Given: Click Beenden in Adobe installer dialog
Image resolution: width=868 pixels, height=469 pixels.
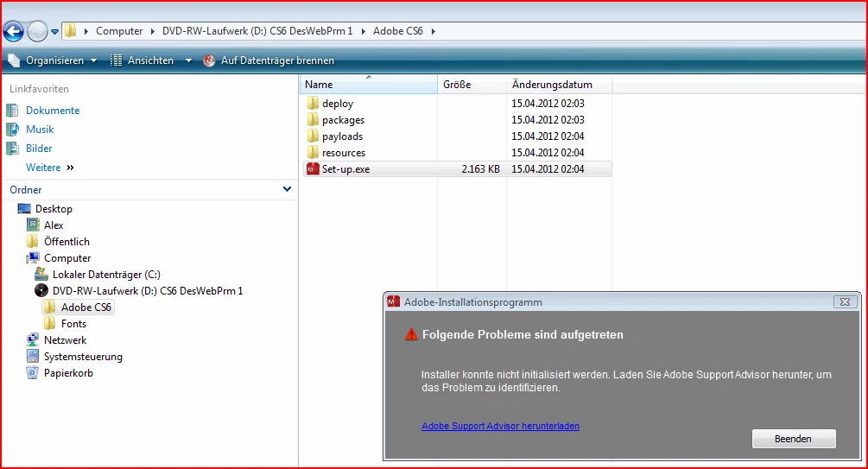Looking at the screenshot, I should [x=793, y=439].
